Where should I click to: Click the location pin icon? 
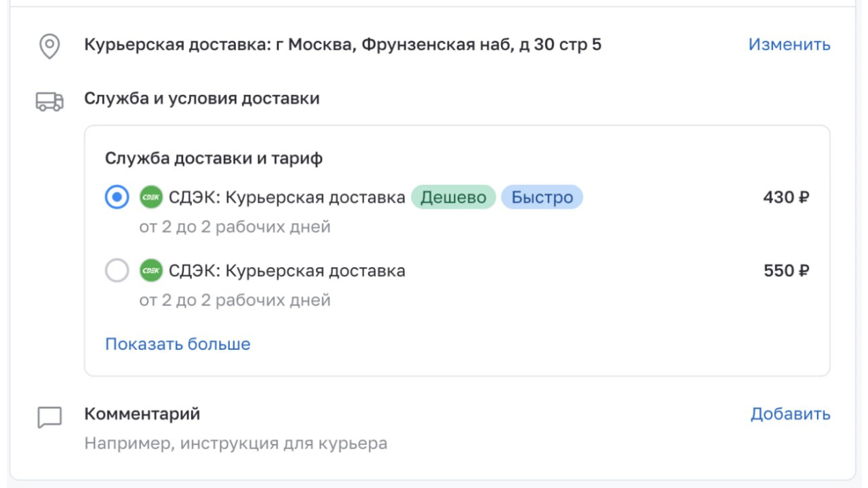50,46
